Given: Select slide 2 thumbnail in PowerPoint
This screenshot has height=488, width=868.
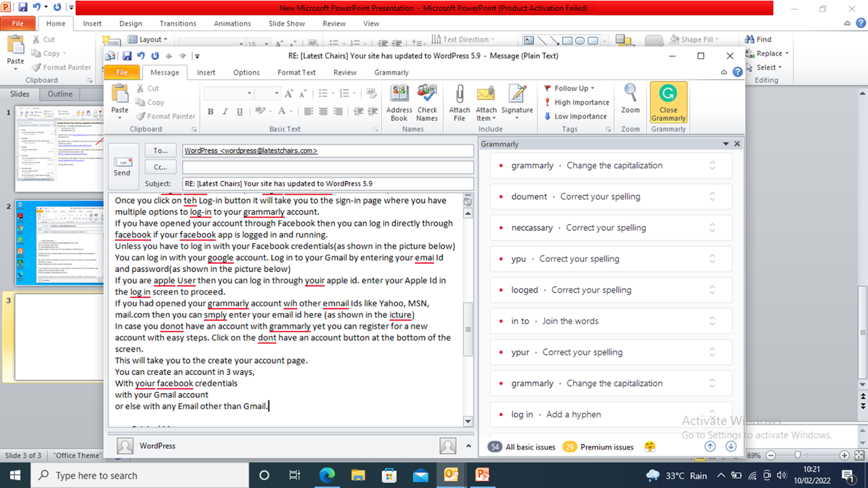Looking at the screenshot, I should pos(60,242).
